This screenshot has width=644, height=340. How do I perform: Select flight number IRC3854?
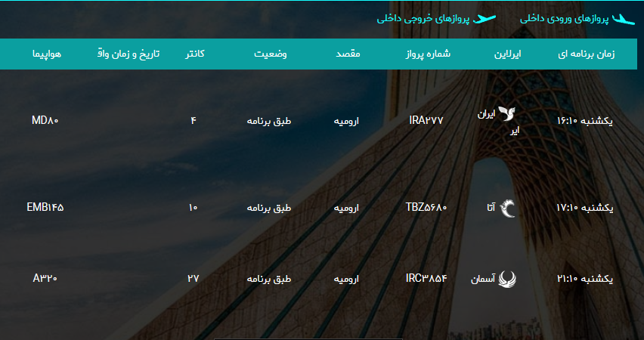click(x=426, y=278)
